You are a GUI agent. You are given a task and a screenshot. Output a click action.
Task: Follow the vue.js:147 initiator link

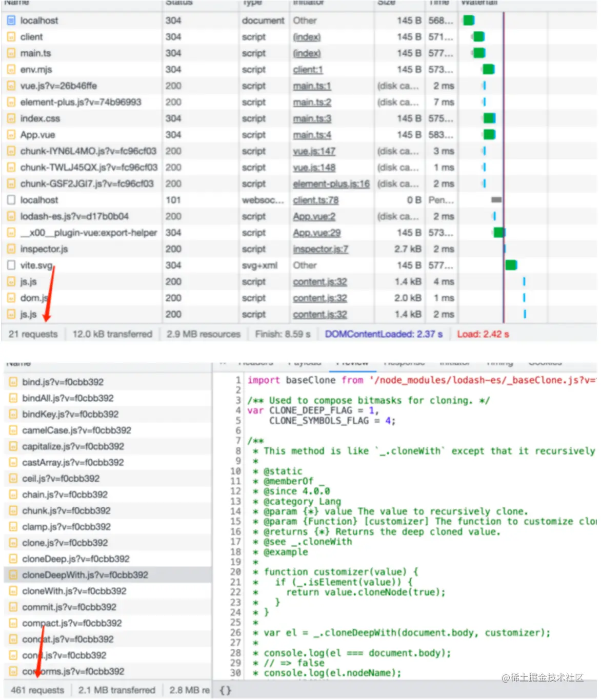coord(314,151)
